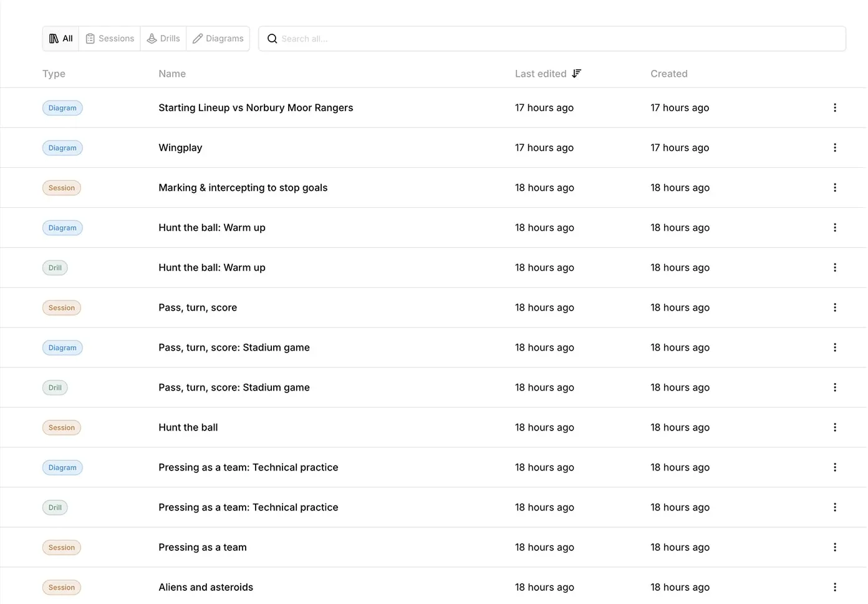Switch to the Drills tab

click(163, 39)
